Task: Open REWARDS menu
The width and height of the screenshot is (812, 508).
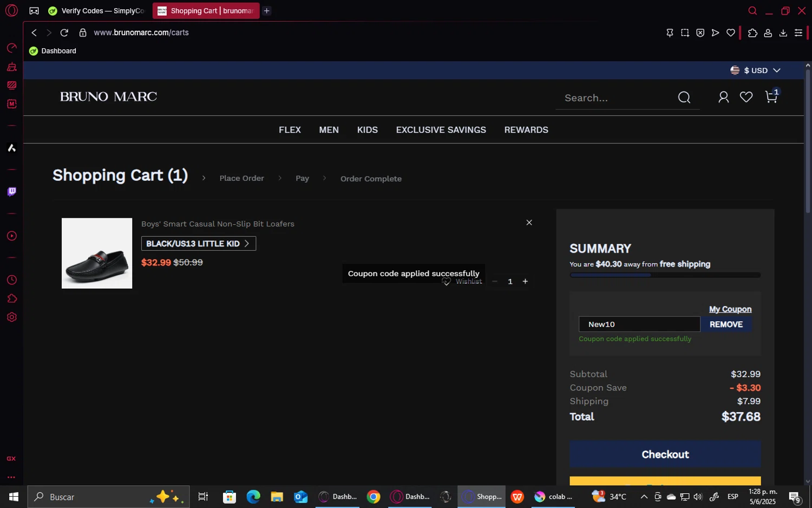Action: [x=526, y=130]
